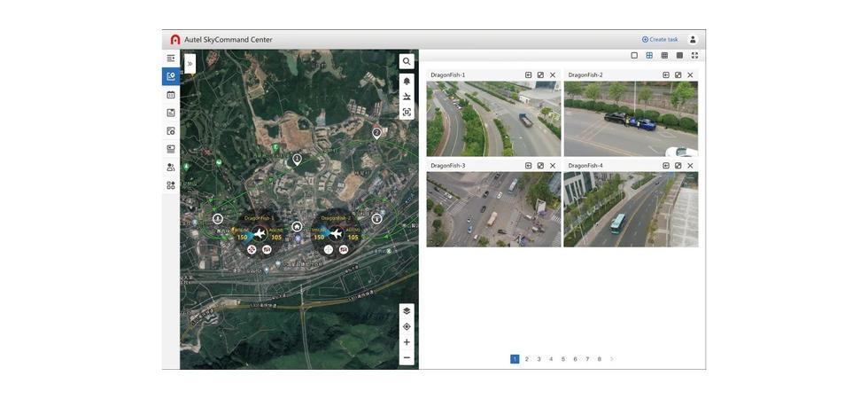
Task: Go to page 4 of feeds
Action: [x=551, y=359]
